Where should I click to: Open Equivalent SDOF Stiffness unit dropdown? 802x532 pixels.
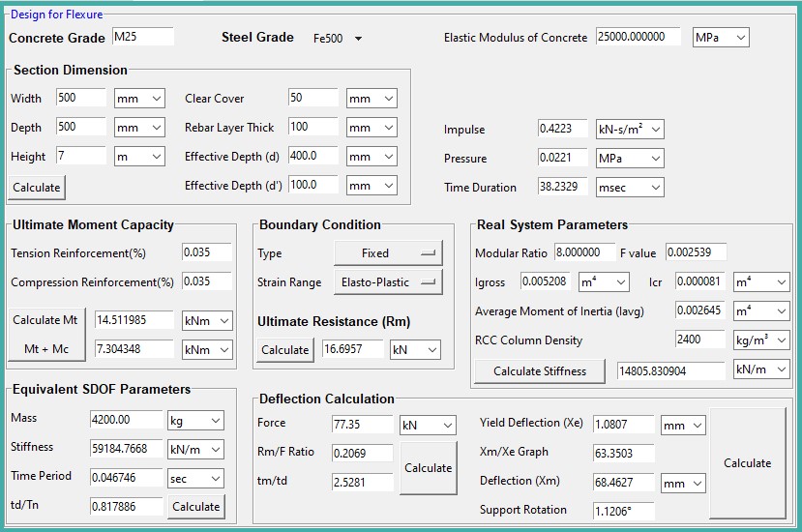(195, 450)
